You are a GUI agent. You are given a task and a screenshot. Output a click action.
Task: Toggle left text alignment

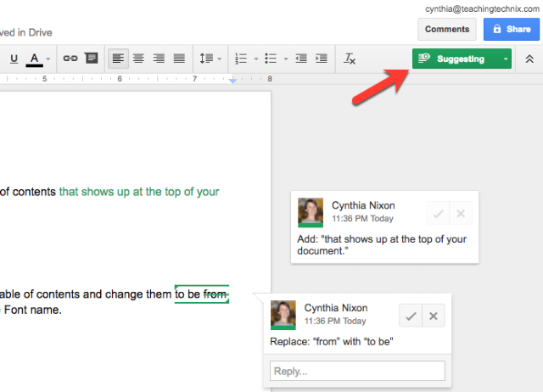pyautogui.click(x=118, y=59)
